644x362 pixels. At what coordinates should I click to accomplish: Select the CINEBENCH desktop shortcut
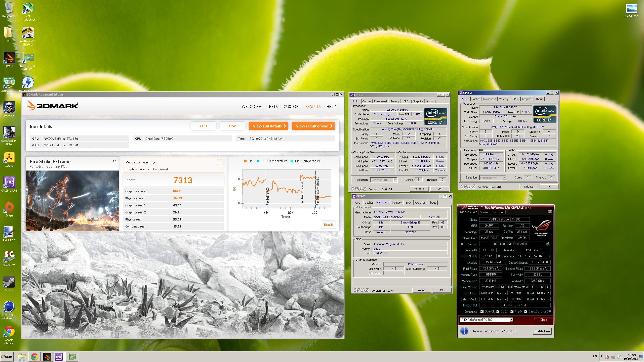(x=9, y=310)
